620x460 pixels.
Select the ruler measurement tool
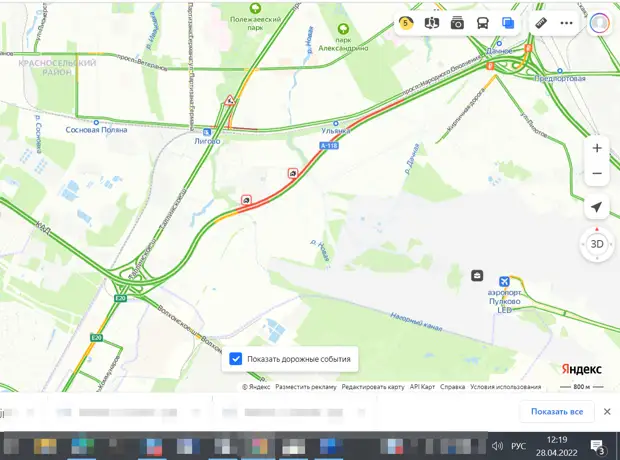click(x=541, y=23)
